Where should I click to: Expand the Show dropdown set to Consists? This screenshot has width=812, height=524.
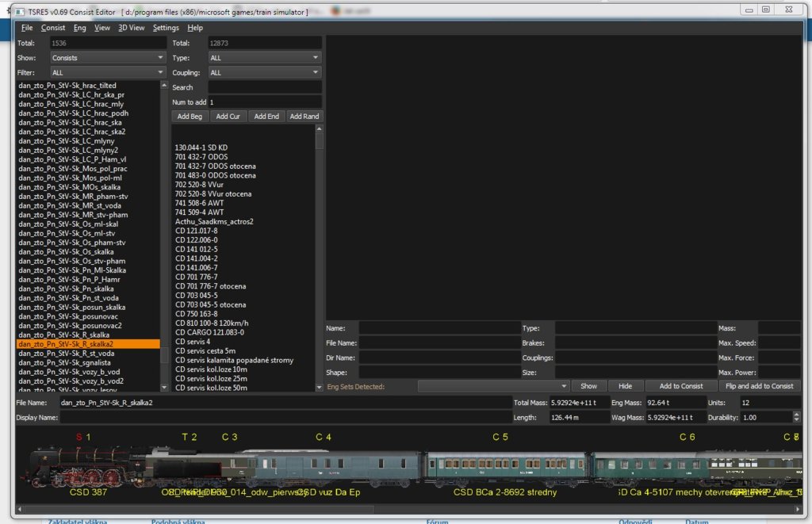click(x=108, y=58)
